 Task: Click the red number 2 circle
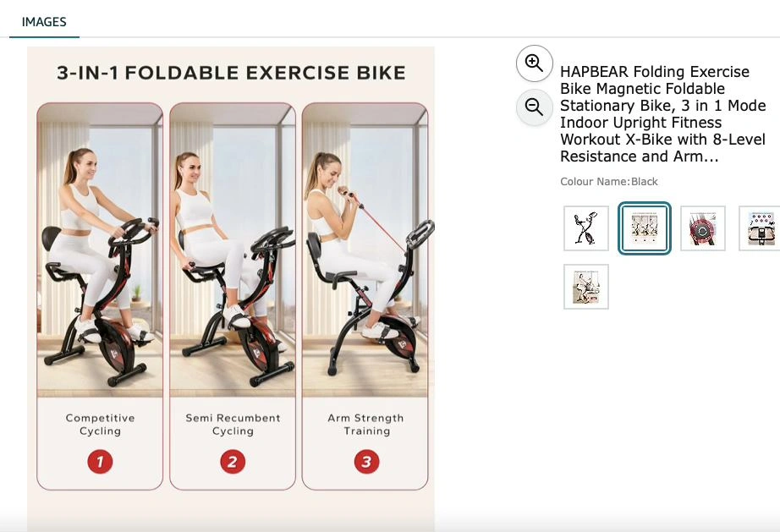(233, 462)
